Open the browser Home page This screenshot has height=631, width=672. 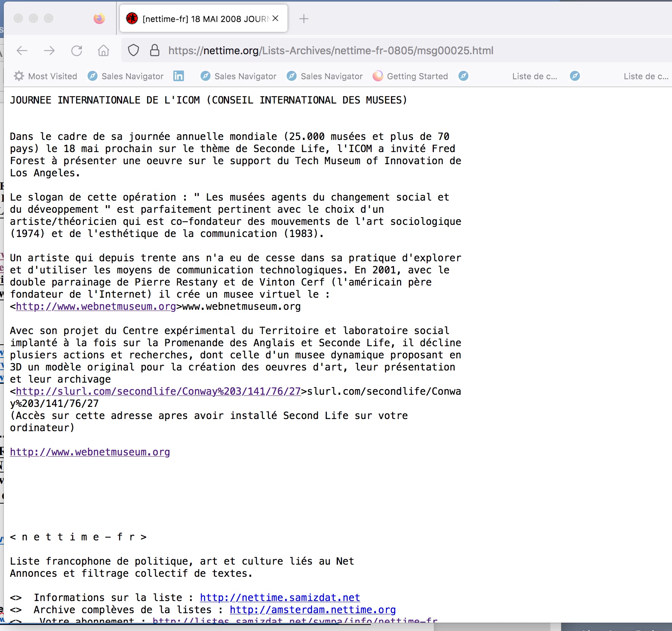coord(104,50)
